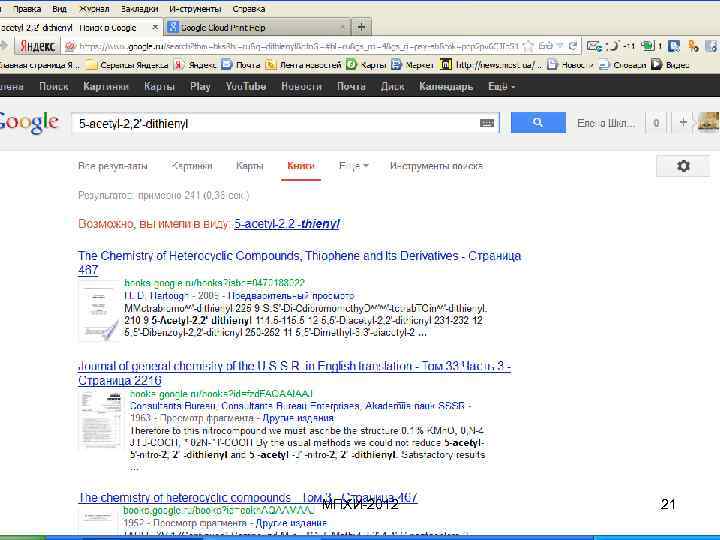Go to Новости in Google black bar
The height and width of the screenshot is (540, 720).
pyautogui.click(x=301, y=86)
